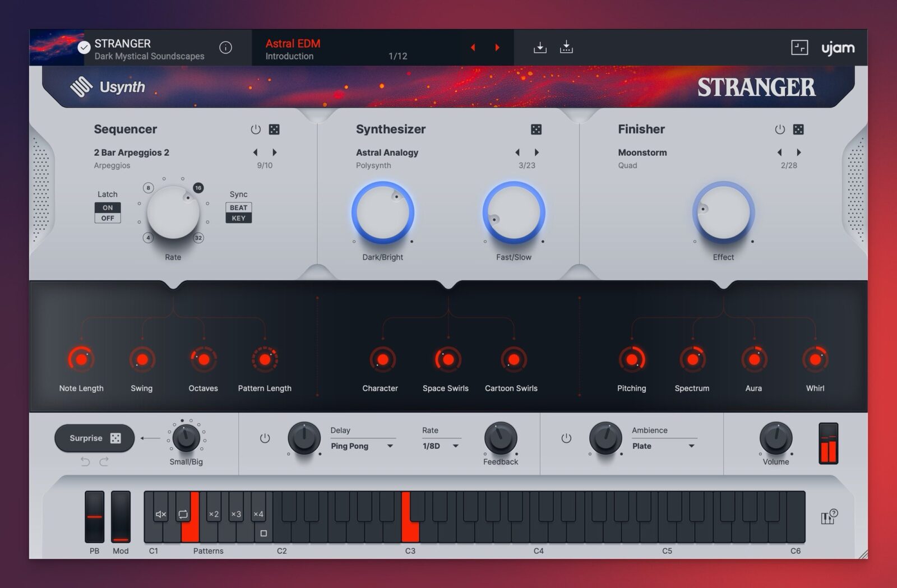This screenshot has height=588, width=897.
Task: Click the Finisher randomize dice icon
Action: [x=798, y=129]
